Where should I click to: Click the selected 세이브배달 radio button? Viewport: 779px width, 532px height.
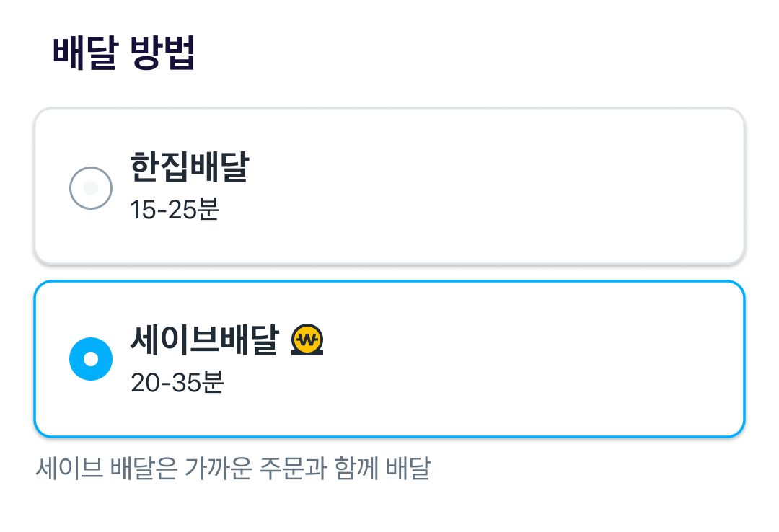click(x=90, y=359)
